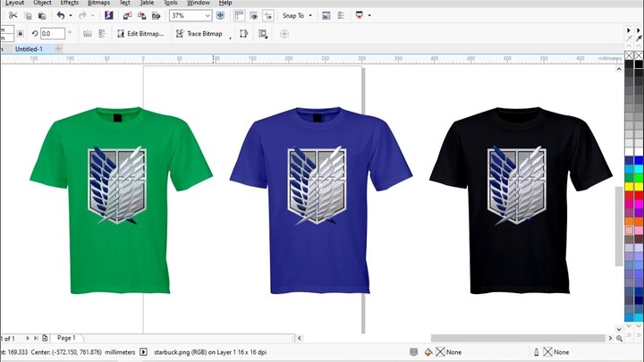Click the Add page icon
644x362 pixels.
point(45,338)
